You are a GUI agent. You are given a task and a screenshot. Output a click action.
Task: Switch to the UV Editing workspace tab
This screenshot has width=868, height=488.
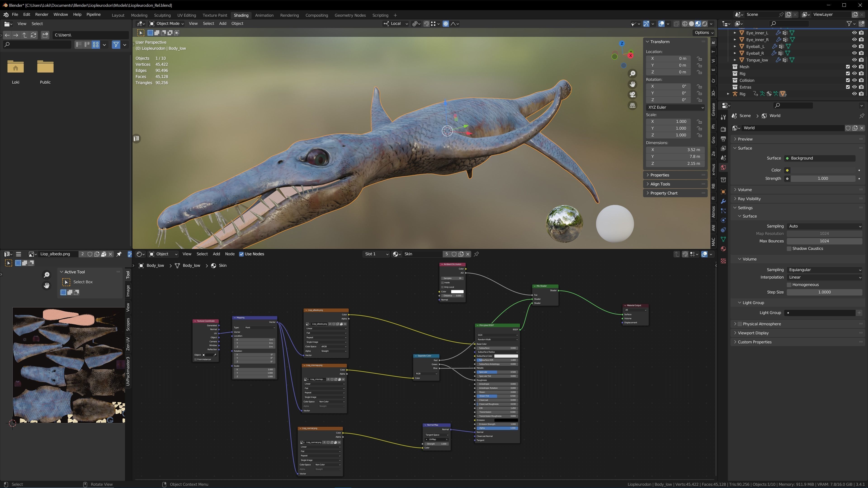(x=187, y=15)
